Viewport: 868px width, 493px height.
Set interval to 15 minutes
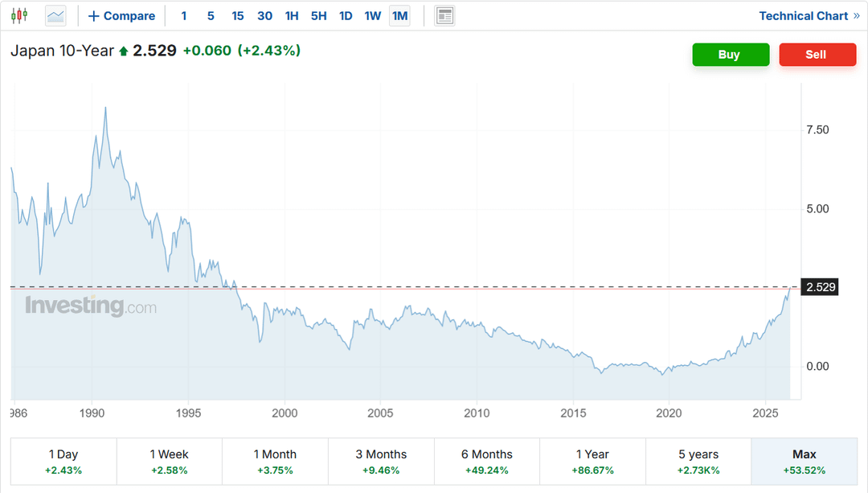tap(237, 16)
